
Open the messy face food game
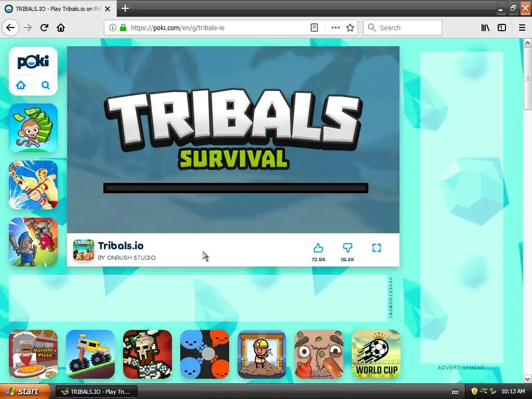(319, 354)
